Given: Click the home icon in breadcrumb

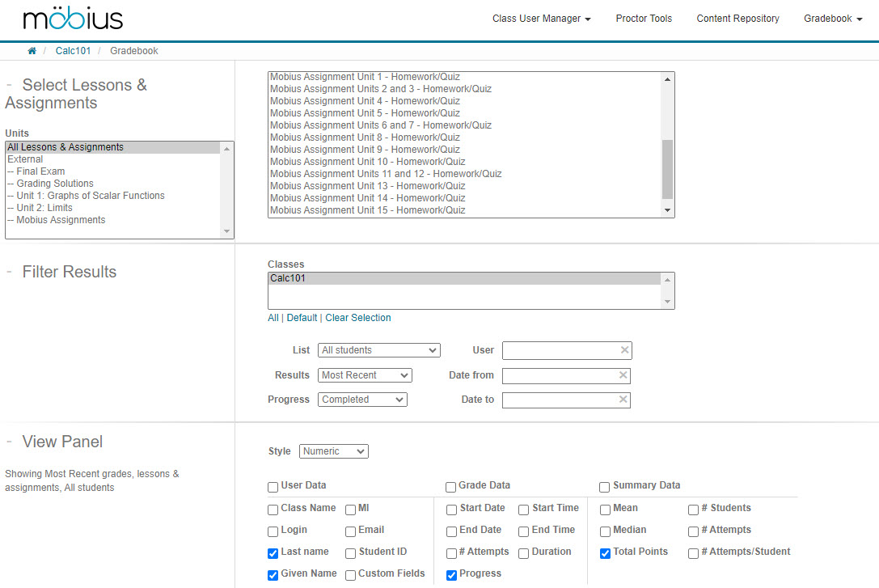Looking at the screenshot, I should (32, 51).
